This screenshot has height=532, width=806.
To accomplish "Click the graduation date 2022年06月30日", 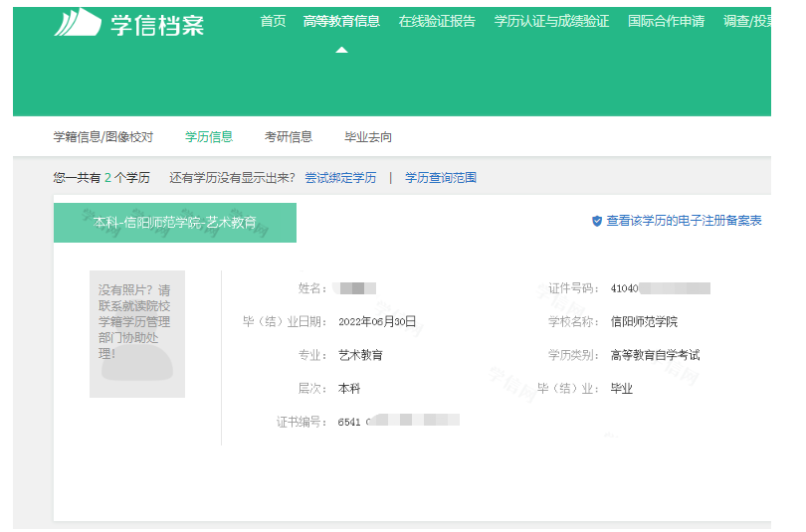I will [377, 322].
